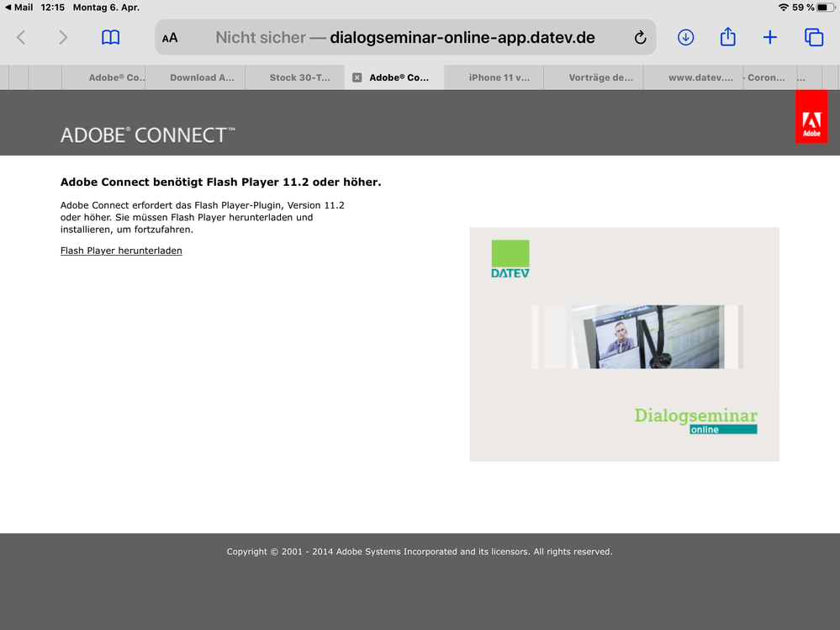
Task: Switch to the Coron... tab
Action: coord(770,77)
